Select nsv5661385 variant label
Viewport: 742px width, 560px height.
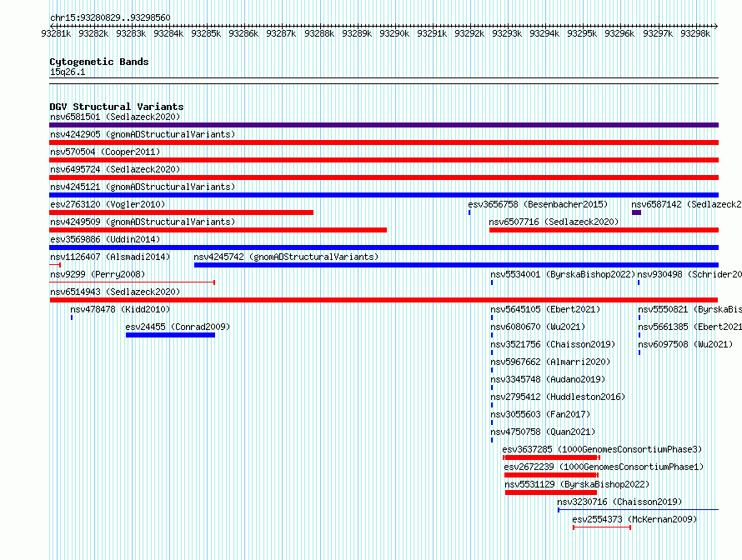coord(689,327)
